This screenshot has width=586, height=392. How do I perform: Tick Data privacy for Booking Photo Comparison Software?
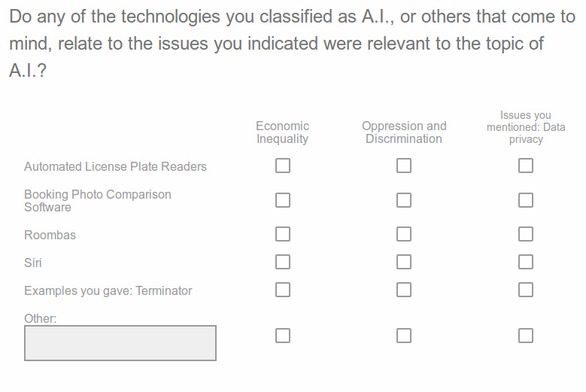point(526,200)
